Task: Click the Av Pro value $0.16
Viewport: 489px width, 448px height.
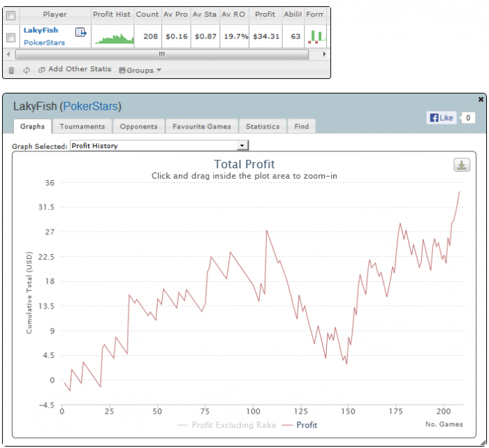Action: (x=177, y=36)
